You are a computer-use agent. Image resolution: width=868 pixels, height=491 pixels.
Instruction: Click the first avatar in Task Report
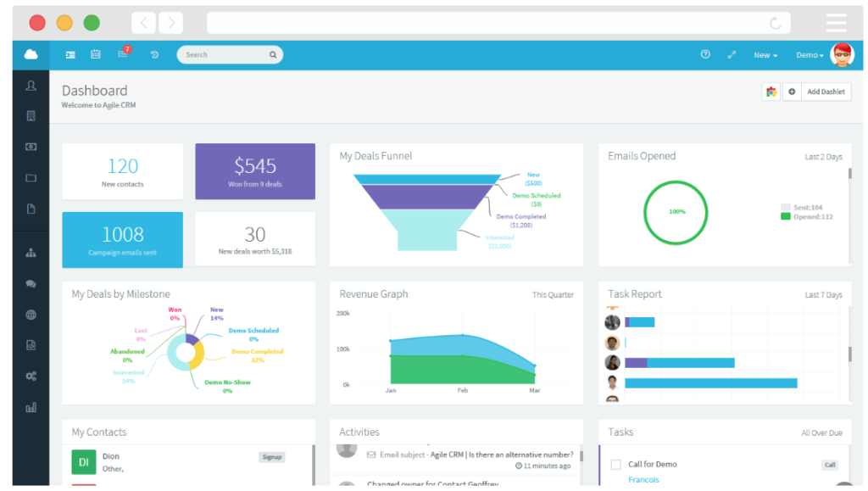point(612,322)
